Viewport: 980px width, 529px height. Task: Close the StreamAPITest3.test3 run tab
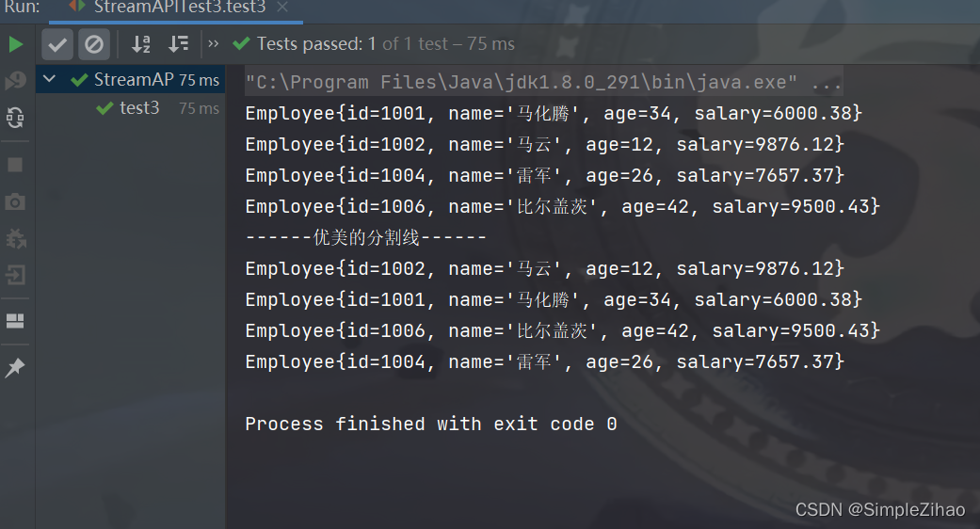282,7
